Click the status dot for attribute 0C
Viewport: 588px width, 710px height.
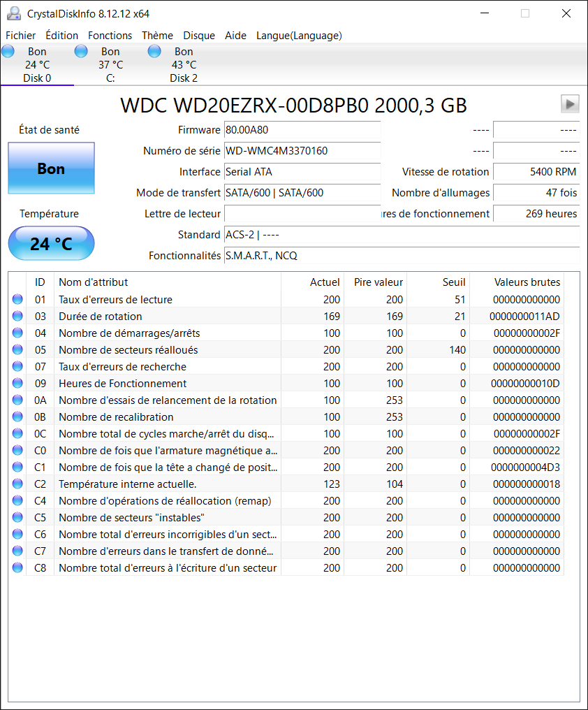pyautogui.click(x=17, y=433)
